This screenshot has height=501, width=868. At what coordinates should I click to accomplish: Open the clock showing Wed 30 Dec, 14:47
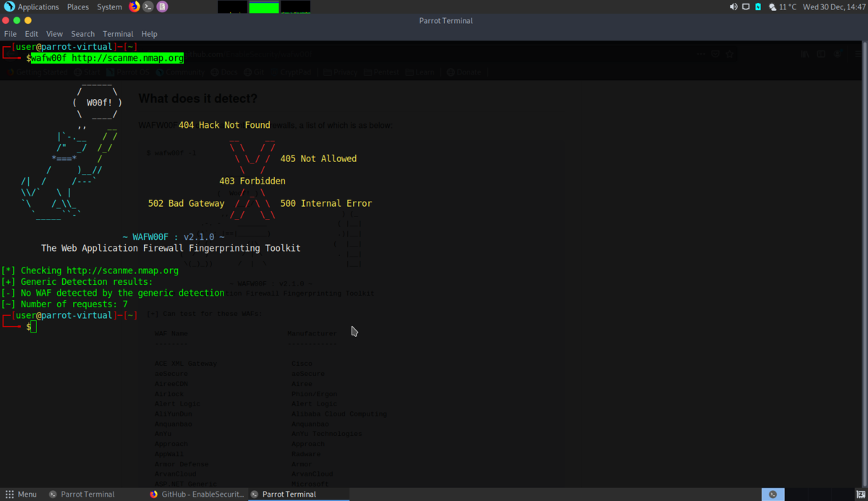tap(833, 7)
